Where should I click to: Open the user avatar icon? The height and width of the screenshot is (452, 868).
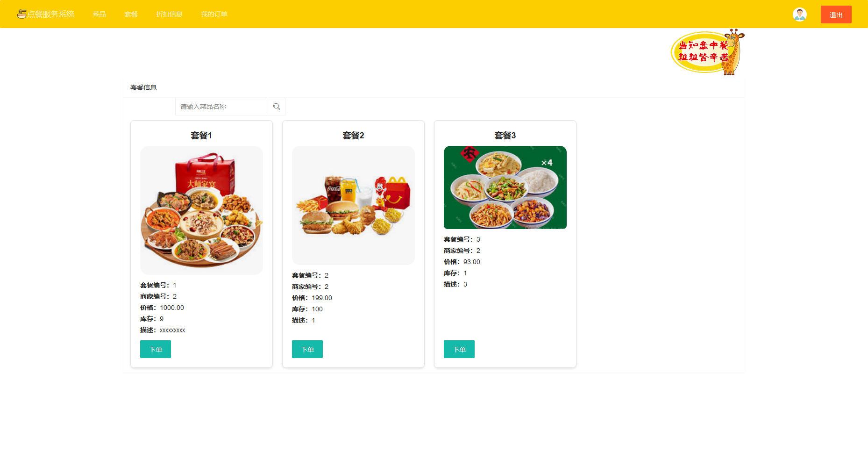click(800, 14)
